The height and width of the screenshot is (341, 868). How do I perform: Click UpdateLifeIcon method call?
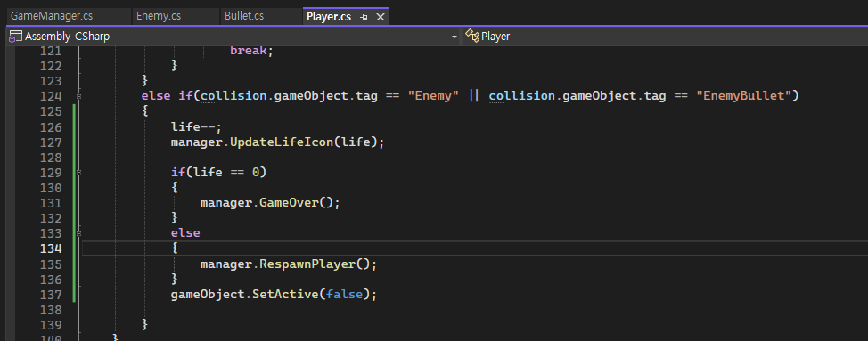coord(282,142)
